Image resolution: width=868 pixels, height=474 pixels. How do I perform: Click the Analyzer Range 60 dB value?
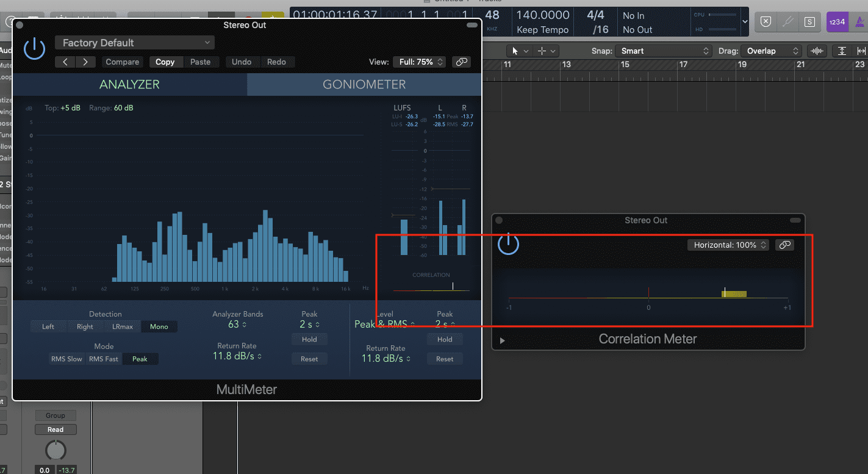tap(123, 108)
